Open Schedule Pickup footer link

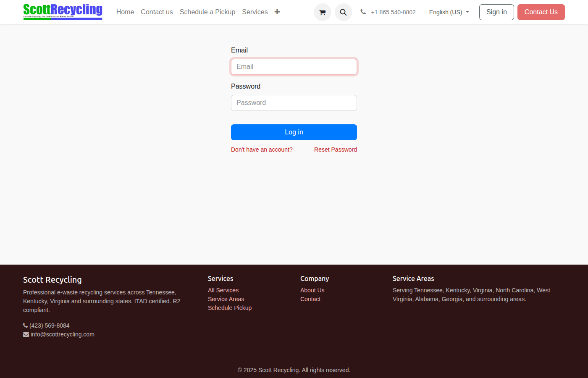coord(230,308)
